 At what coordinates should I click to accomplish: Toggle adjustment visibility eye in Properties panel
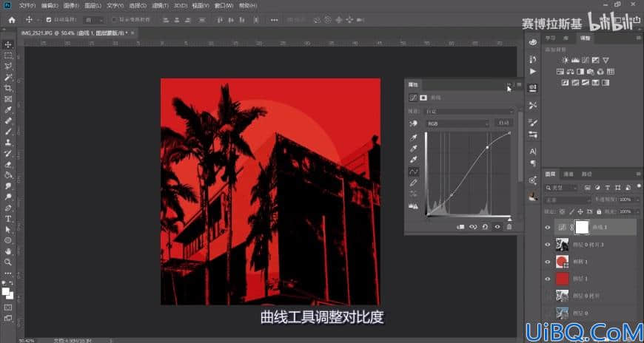497,226
